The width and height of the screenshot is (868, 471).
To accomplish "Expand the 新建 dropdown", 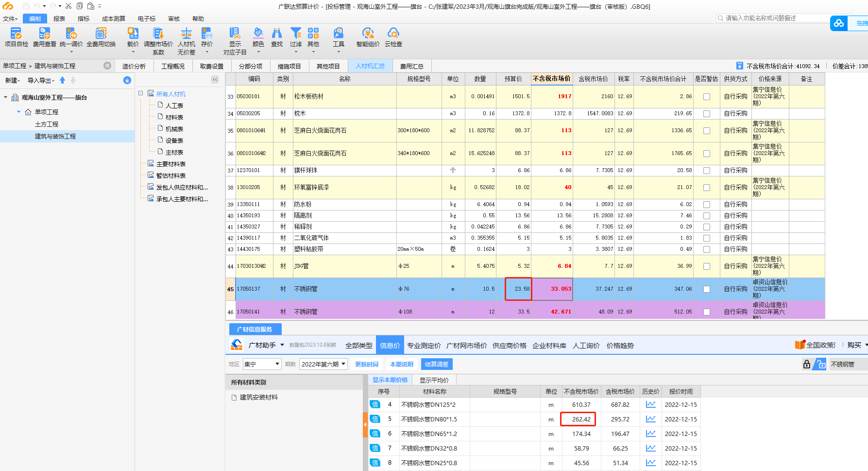I will 13,81.
